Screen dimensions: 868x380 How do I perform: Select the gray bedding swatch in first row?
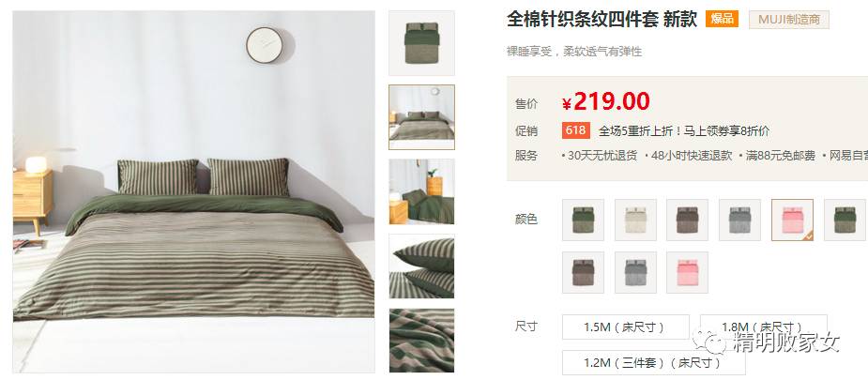tap(739, 220)
